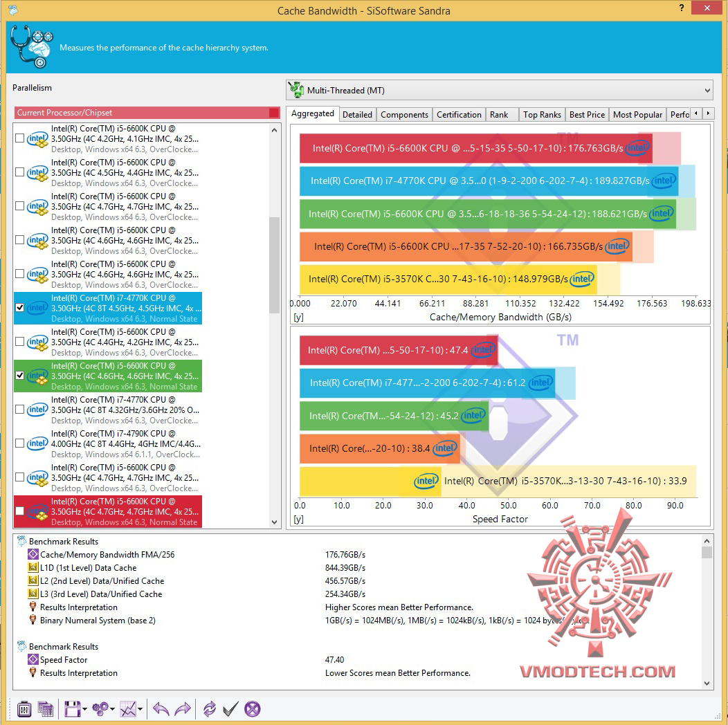Click the Binary Numeral System tip icon
The image size is (728, 725).
click(x=33, y=620)
